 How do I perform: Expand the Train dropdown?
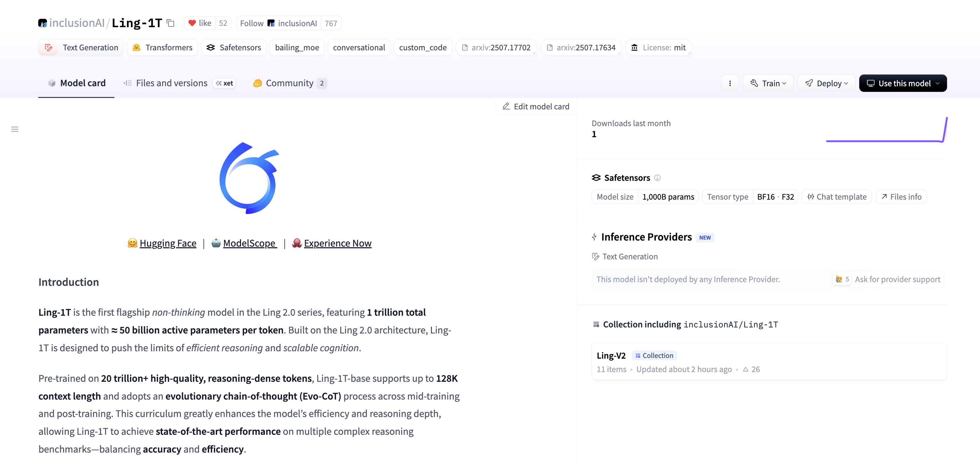click(768, 83)
